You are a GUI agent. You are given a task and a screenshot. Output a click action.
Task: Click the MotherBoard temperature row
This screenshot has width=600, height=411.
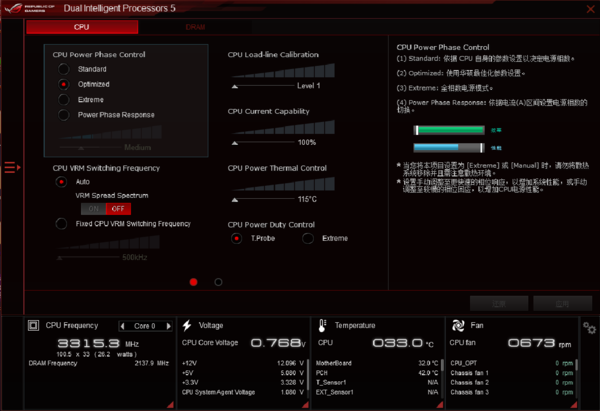[x=377, y=363]
